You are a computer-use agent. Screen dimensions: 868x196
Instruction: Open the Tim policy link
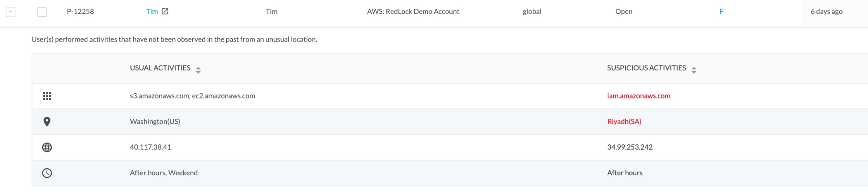pyautogui.click(x=152, y=11)
